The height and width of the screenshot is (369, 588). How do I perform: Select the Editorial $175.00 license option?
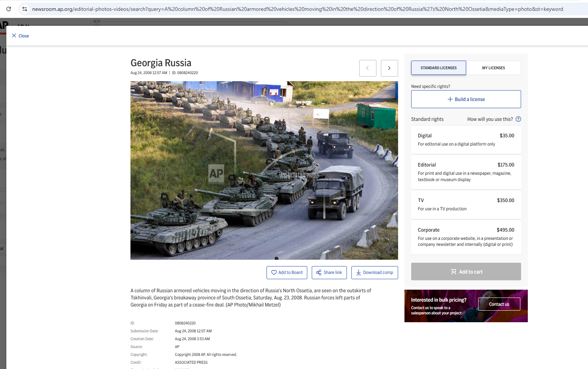tap(466, 172)
